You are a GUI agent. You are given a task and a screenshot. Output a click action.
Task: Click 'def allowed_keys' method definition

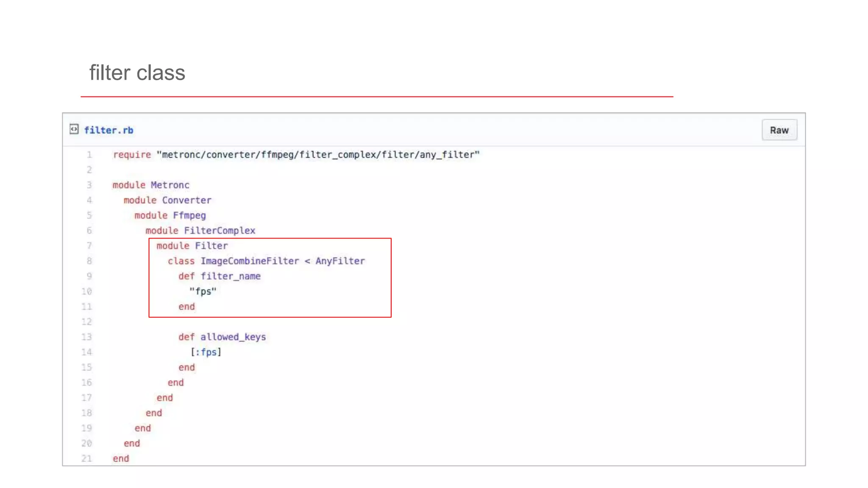(x=222, y=337)
